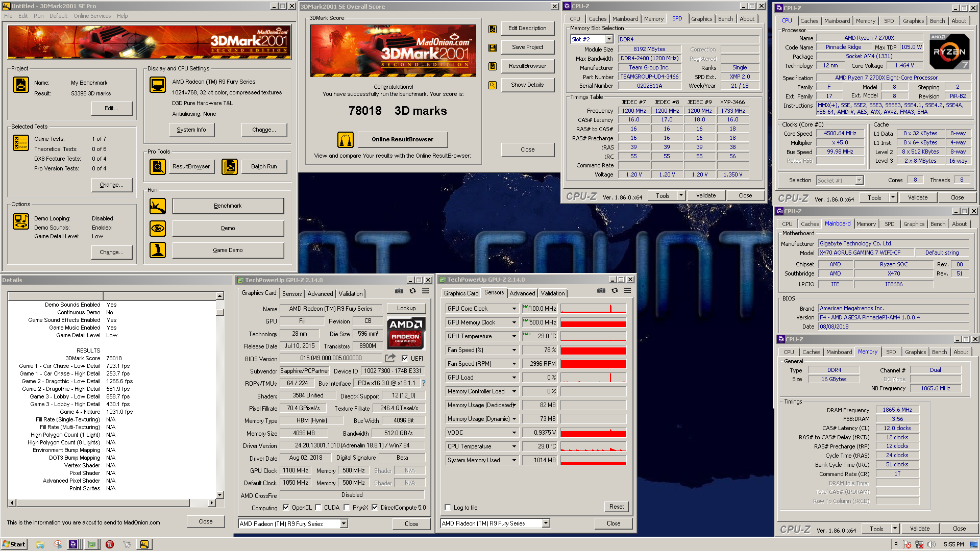Image resolution: width=980 pixels, height=551 pixels.
Task: Enable the CUDA checkbox in GPU-Z
Action: [x=318, y=508]
